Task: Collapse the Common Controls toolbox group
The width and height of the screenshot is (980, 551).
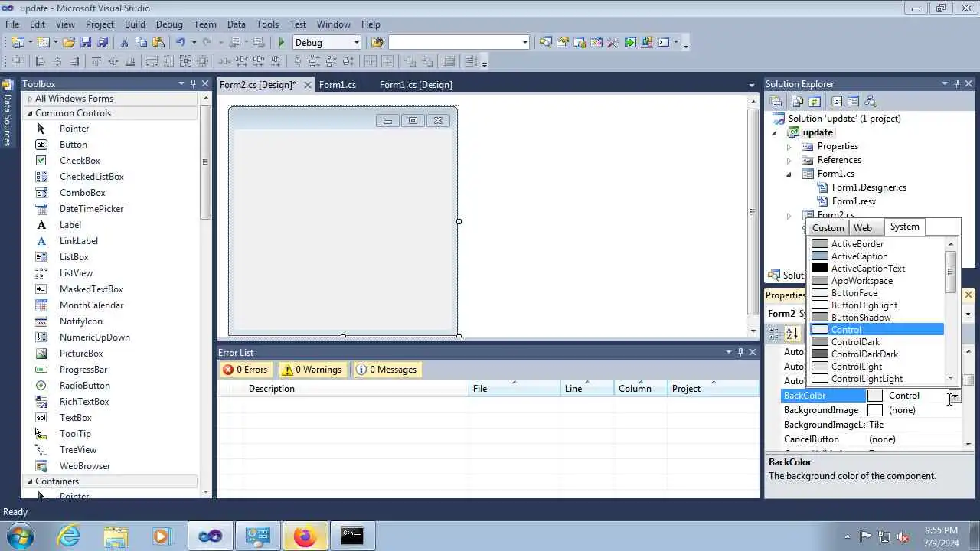Action: 30,113
